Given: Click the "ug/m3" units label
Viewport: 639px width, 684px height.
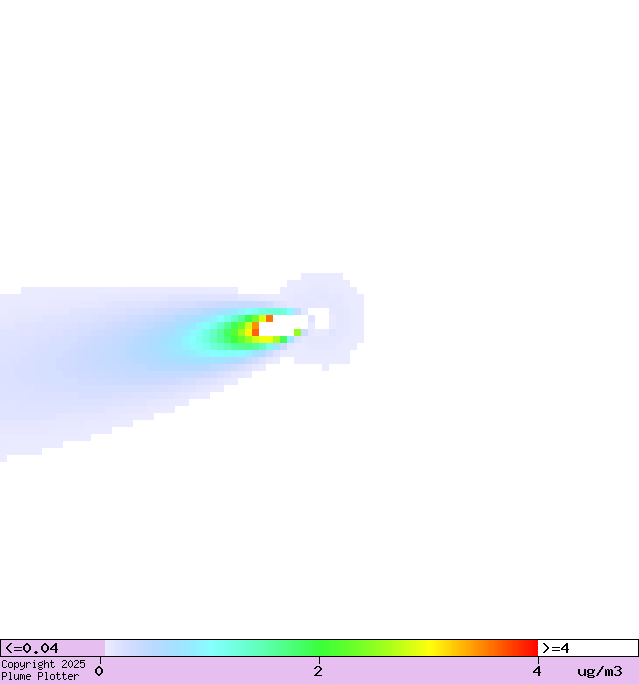Looking at the screenshot, I should 599,671.
